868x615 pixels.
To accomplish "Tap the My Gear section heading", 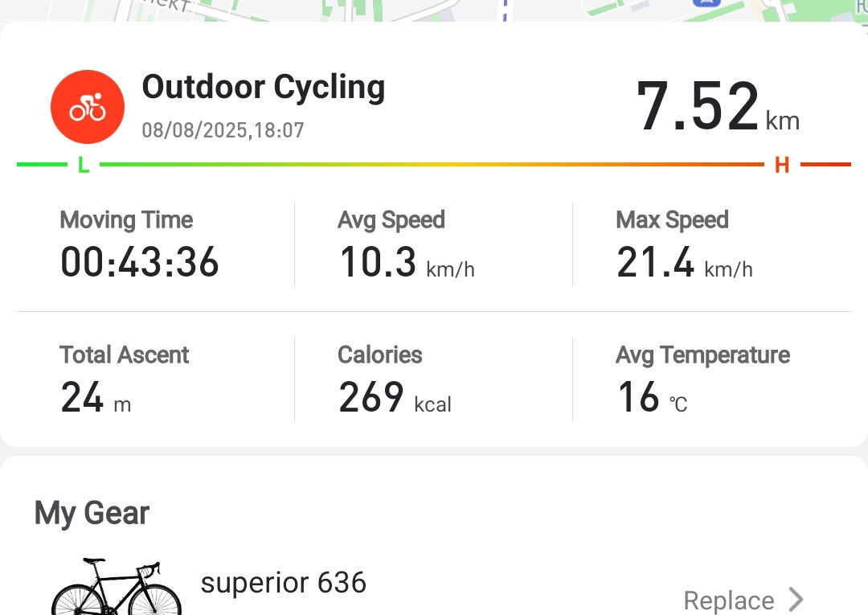I will coord(92,514).
